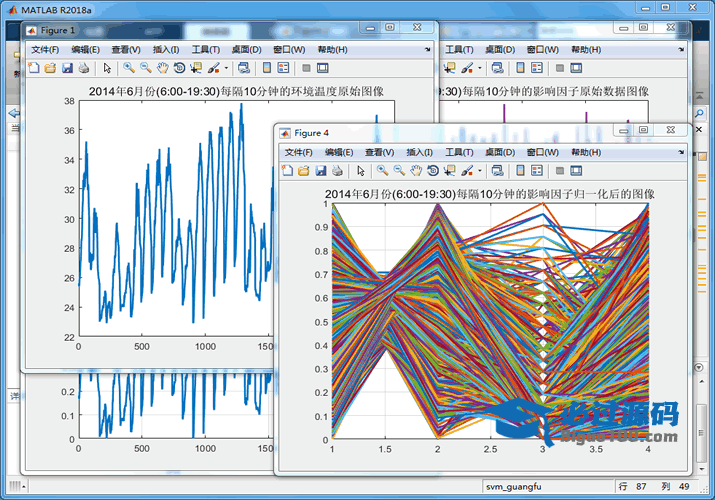The image size is (715, 500).
Task: Open 插入(I) menu in Figure 1
Action: pyautogui.click(x=166, y=49)
